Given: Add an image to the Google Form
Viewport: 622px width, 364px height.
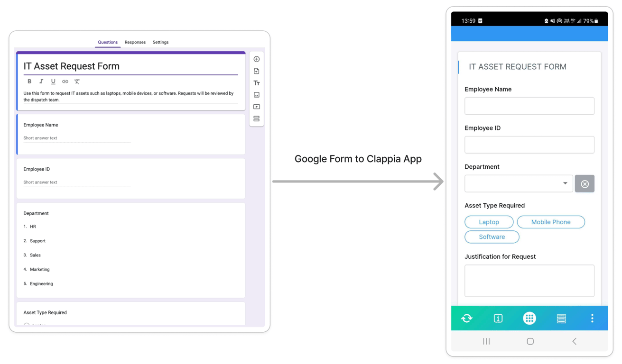Looking at the screenshot, I should [x=257, y=95].
